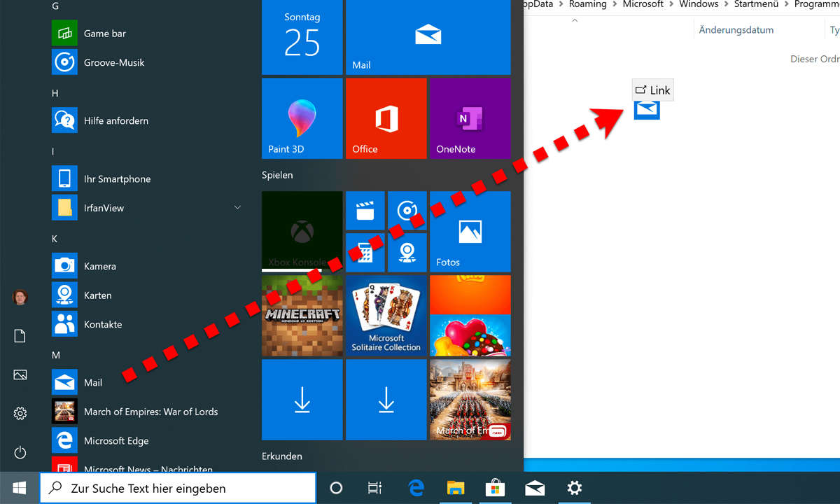Open Microsoft Solitaire Collection tile

click(x=386, y=316)
